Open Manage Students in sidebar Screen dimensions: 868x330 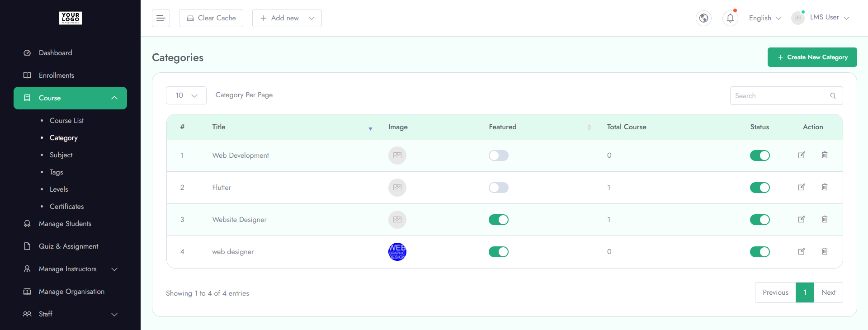click(65, 224)
